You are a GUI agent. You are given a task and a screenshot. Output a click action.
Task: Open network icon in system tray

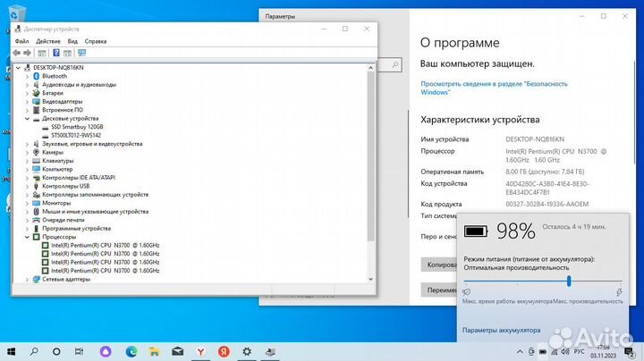click(x=554, y=352)
